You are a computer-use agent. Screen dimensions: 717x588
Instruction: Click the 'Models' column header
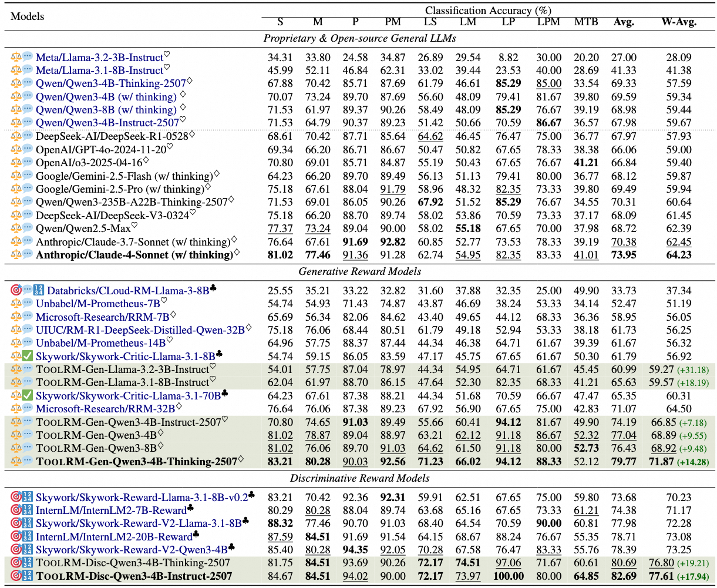pos(28,16)
